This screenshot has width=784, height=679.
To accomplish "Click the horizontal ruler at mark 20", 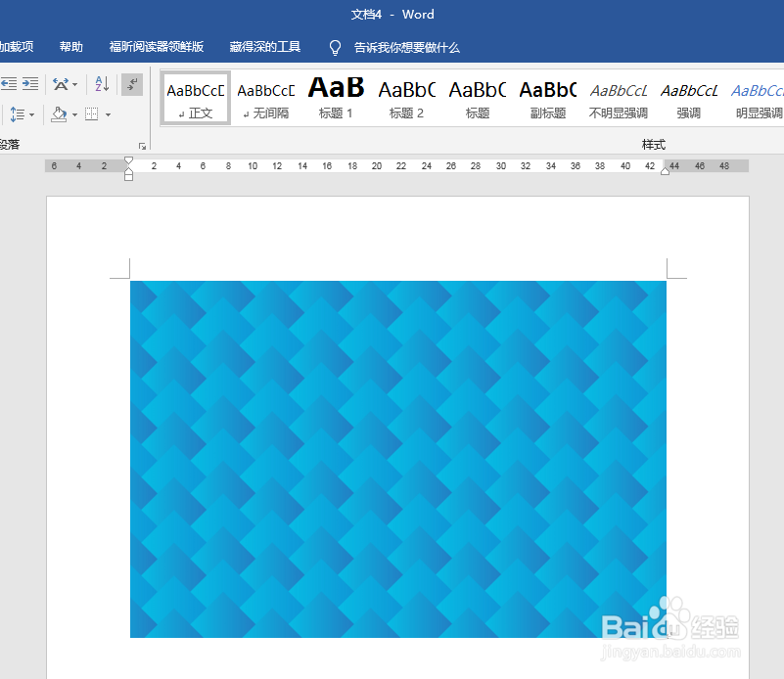I will (x=377, y=166).
